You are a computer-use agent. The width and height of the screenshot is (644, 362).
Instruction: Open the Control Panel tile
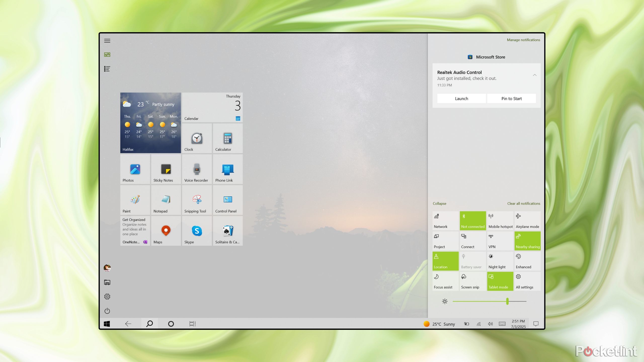click(228, 200)
